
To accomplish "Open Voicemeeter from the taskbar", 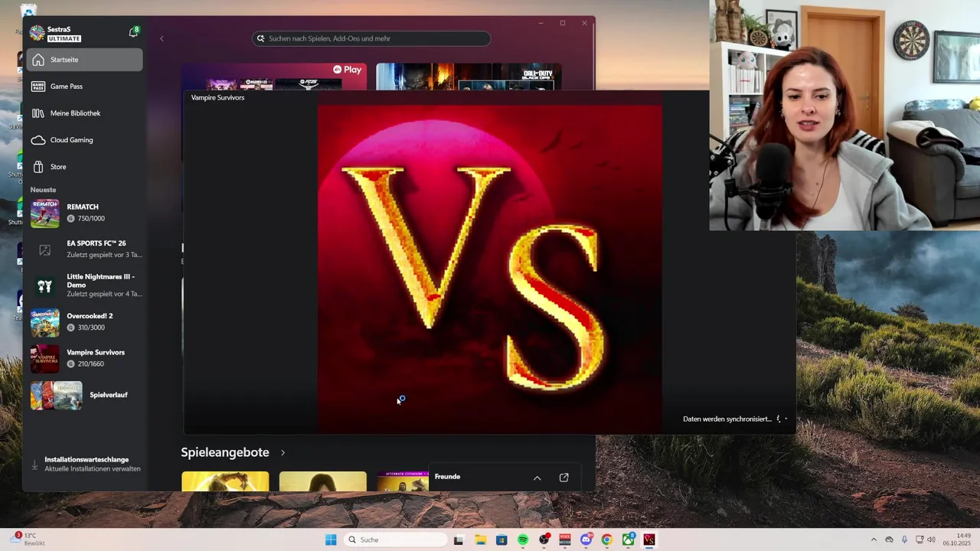I will [565, 540].
